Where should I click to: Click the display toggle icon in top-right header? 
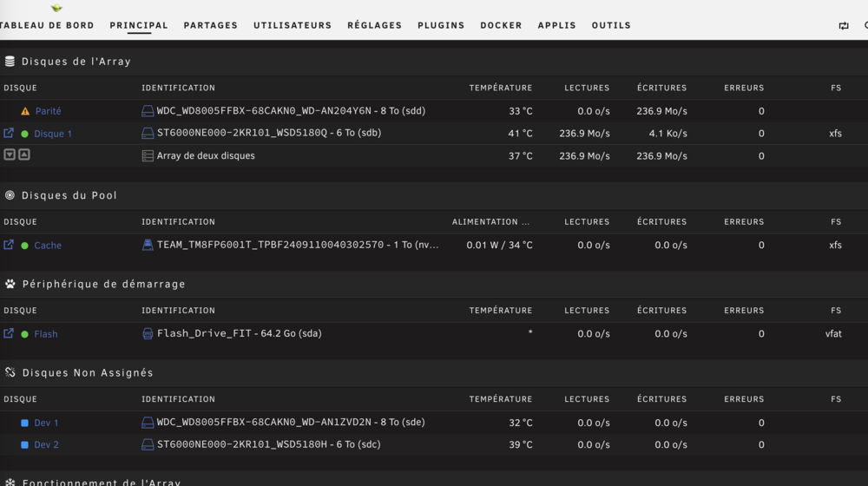pyautogui.click(x=844, y=25)
